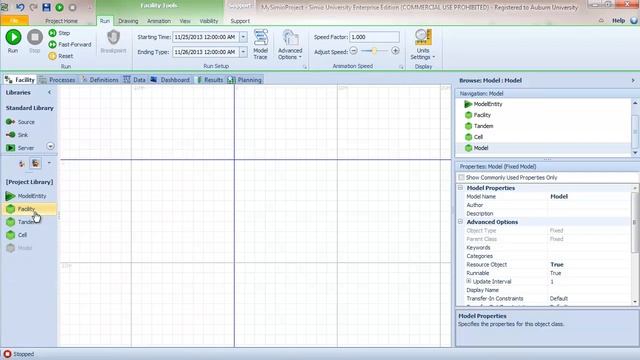640x360 pixels.
Task: Switch to Project Home ribbon tab
Action: click(x=61, y=20)
